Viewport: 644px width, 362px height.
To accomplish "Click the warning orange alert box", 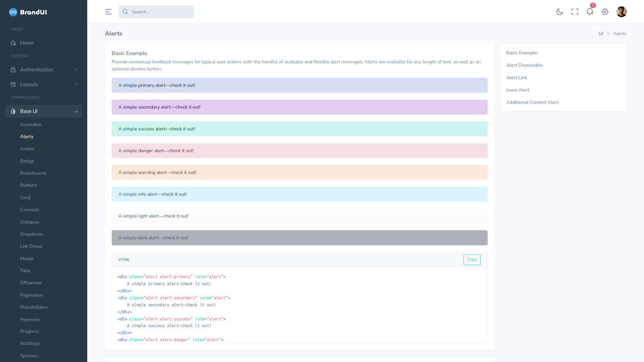I will 299,172.
